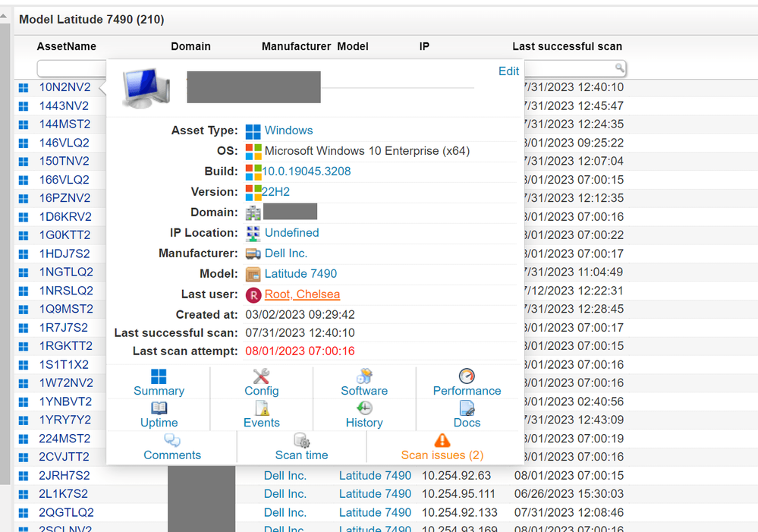The height and width of the screenshot is (532, 758).
Task: Open the Events section icon
Action: point(261,409)
